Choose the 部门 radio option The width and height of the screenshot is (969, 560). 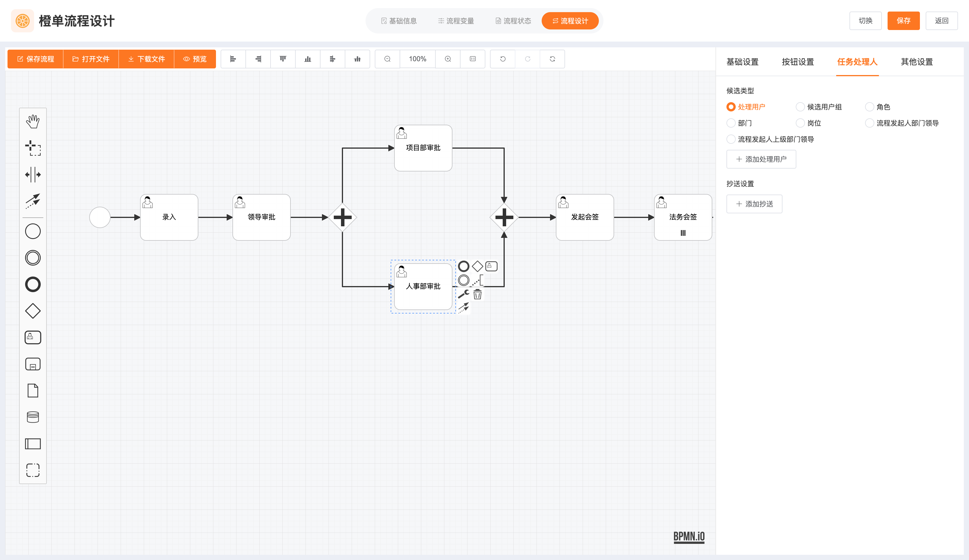pyautogui.click(x=731, y=123)
